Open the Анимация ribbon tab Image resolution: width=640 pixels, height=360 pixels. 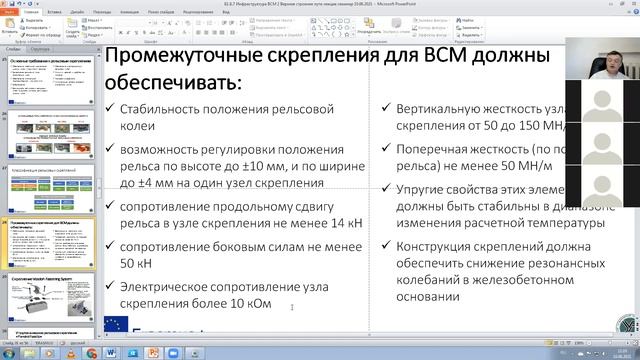tap(129, 12)
